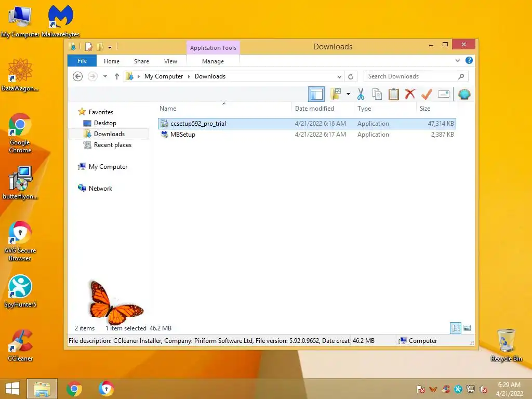
Task: Click Downloads in the address path
Action: pyautogui.click(x=210, y=76)
